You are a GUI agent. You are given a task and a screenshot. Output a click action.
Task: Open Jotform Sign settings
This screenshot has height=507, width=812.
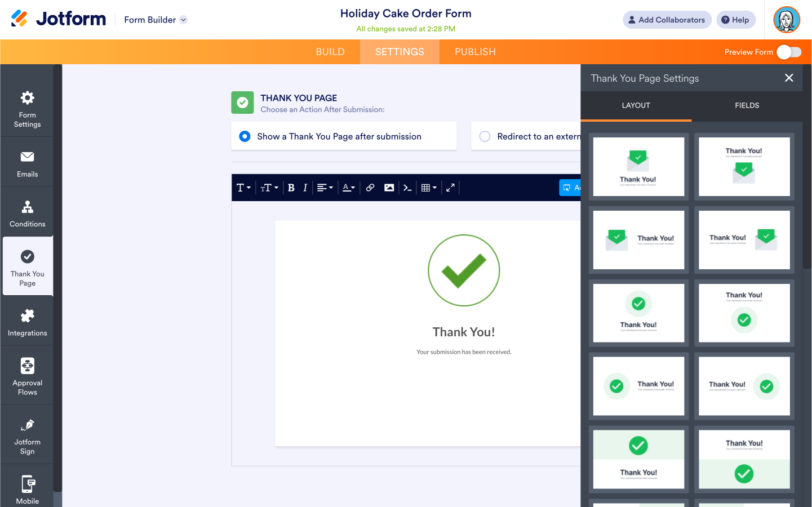[27, 436]
